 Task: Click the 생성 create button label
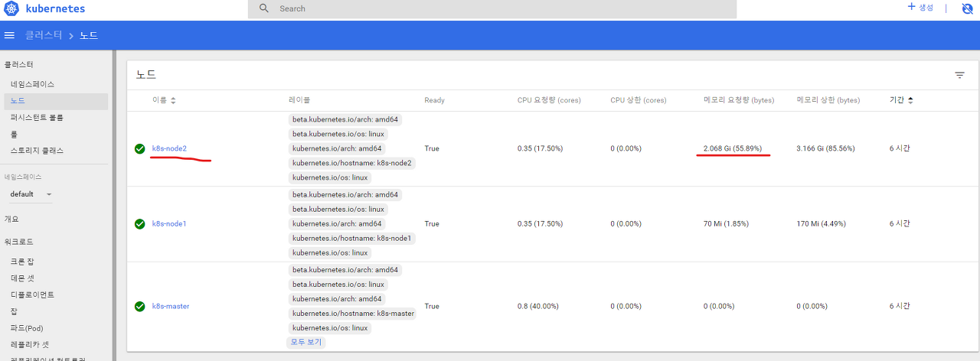click(926, 8)
